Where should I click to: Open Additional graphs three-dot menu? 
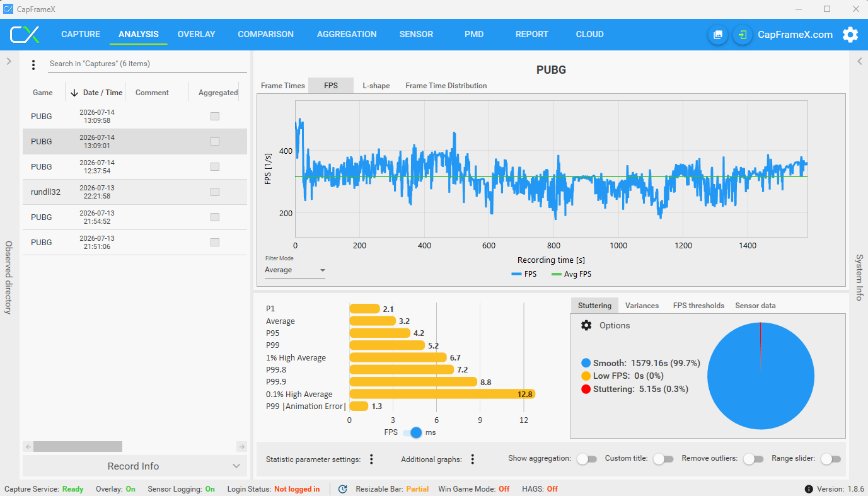click(x=472, y=459)
